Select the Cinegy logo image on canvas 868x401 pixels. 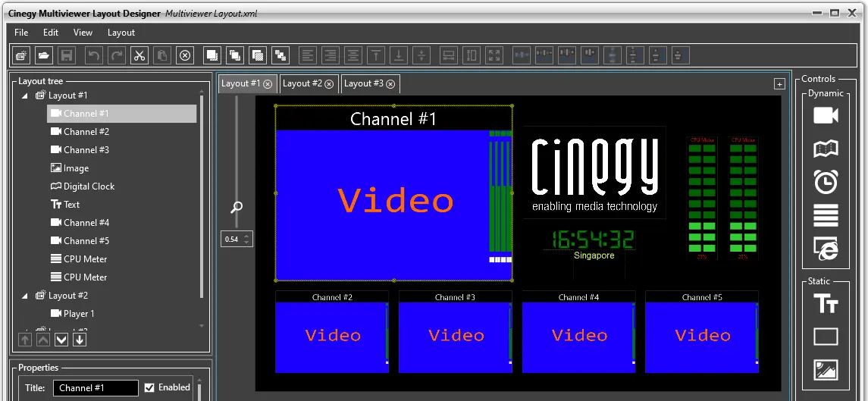coord(594,172)
